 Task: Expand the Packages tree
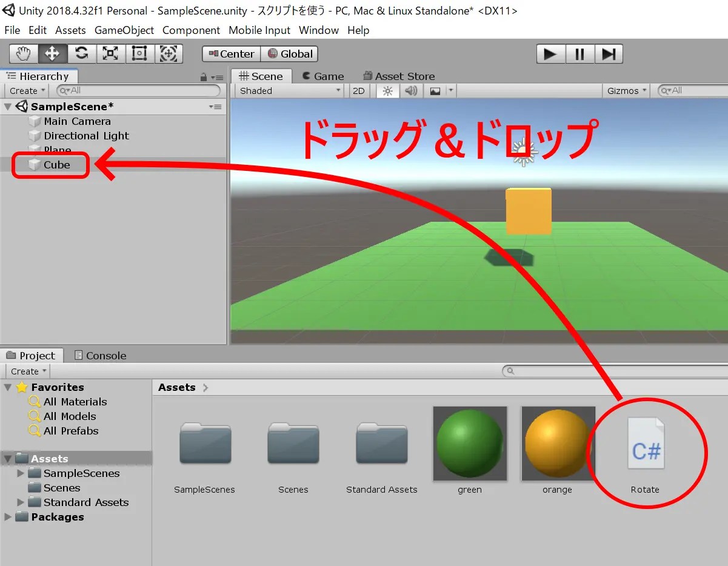pyautogui.click(x=7, y=517)
